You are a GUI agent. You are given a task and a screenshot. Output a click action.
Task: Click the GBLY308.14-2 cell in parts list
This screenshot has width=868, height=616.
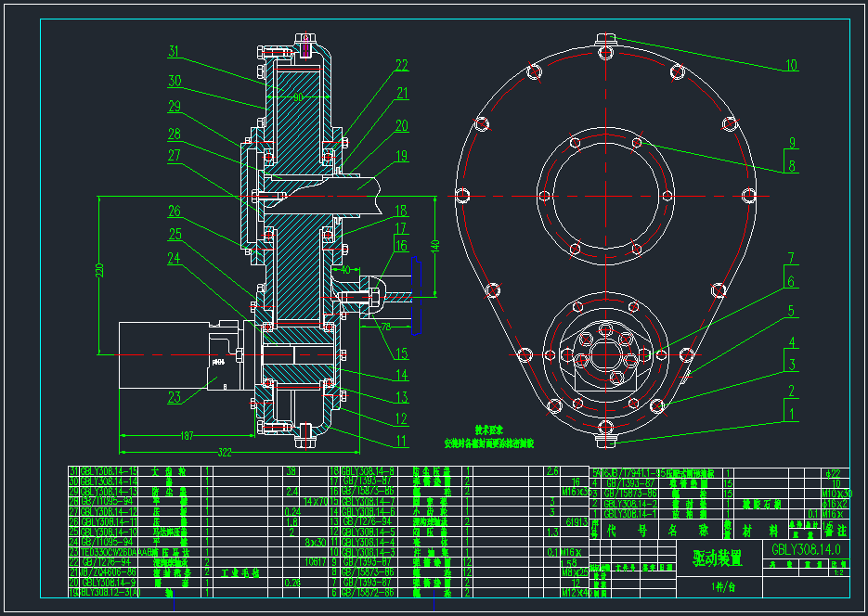[630, 504]
